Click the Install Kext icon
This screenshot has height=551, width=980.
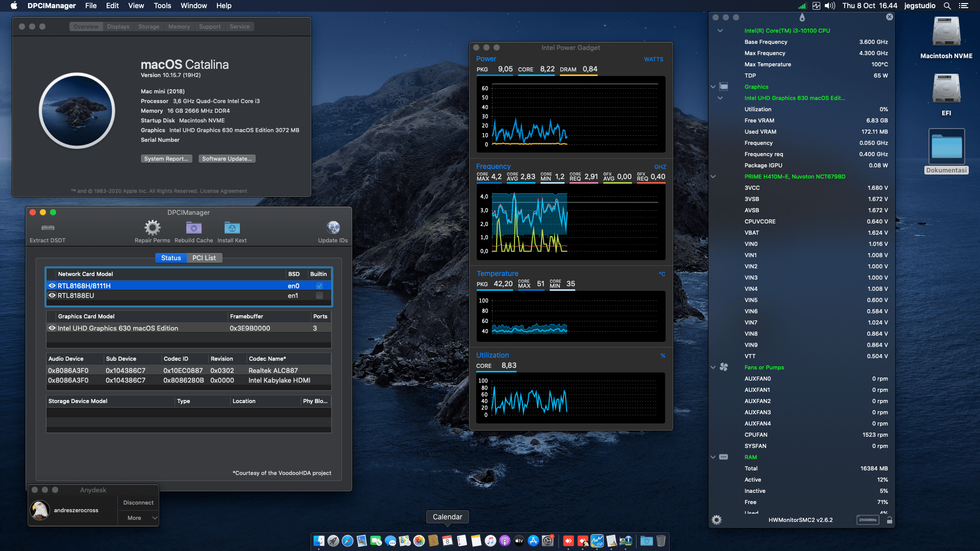coord(232,228)
